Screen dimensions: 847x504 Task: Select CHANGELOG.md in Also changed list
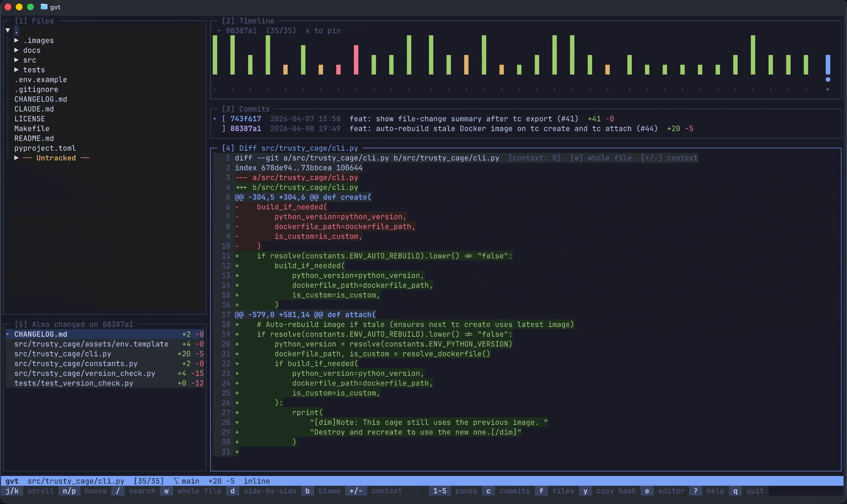point(41,334)
